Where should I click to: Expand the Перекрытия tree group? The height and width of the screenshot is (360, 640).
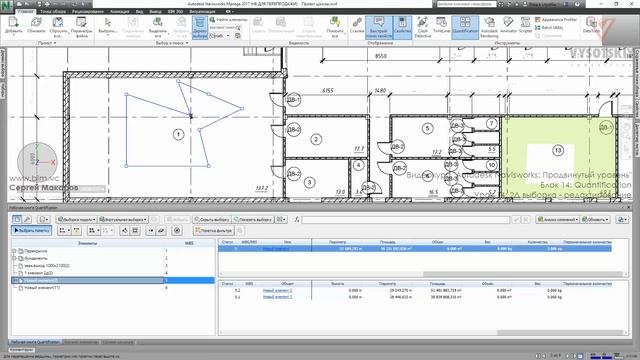click(x=14, y=251)
